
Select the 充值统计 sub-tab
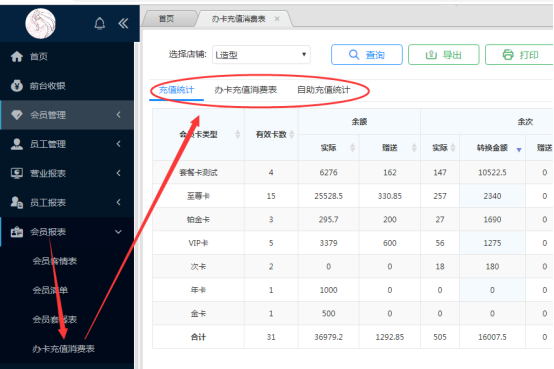point(176,90)
